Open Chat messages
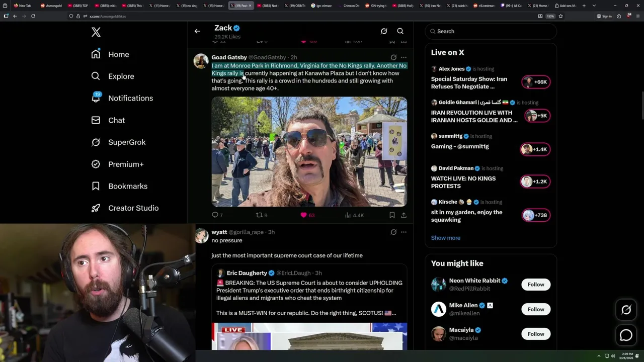 click(x=108, y=120)
